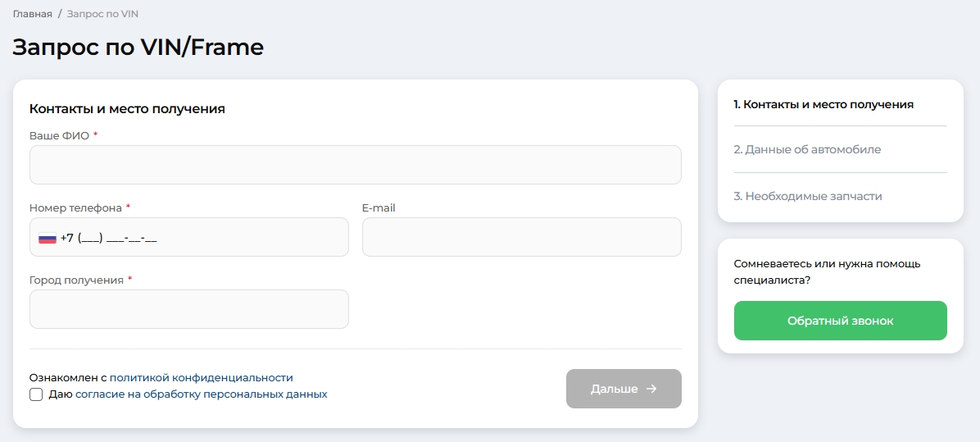Click into the phone number field
The image size is (980, 442).
point(205,238)
